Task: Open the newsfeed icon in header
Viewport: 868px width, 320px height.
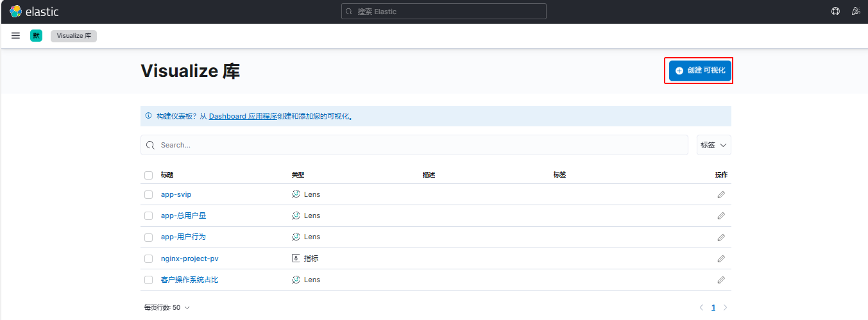Action: [x=855, y=12]
